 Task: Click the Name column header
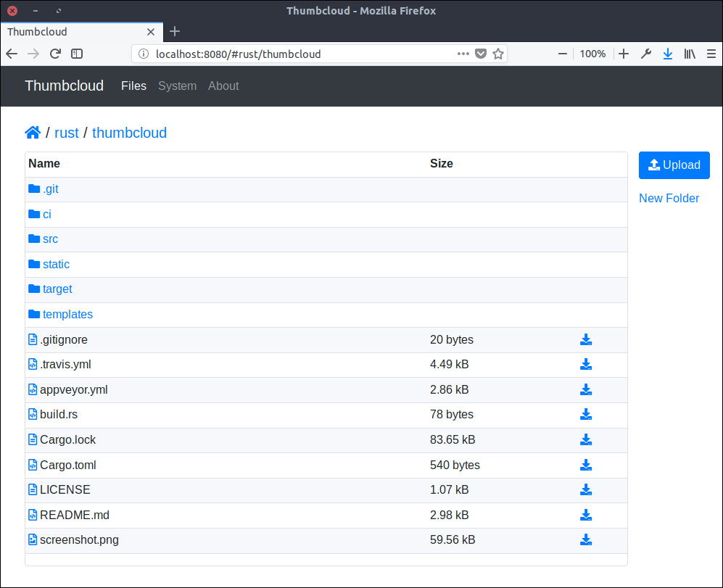pos(44,164)
